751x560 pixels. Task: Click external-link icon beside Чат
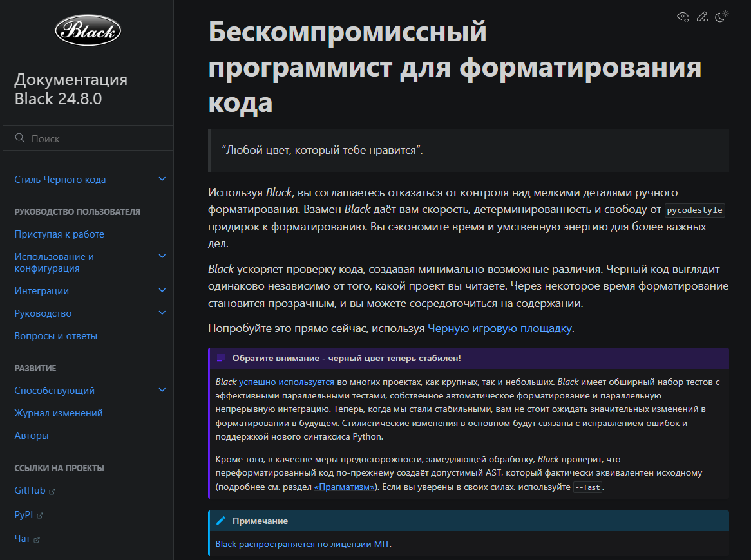(x=37, y=540)
